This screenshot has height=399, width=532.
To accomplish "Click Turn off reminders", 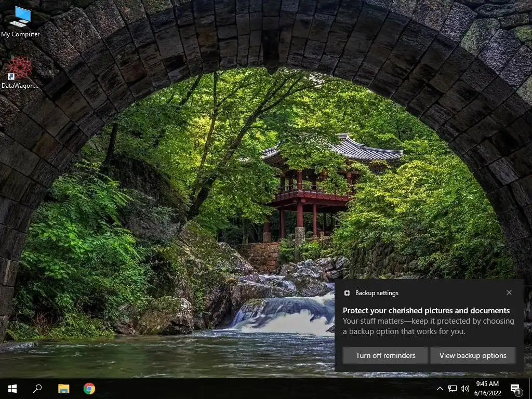I will point(385,355).
